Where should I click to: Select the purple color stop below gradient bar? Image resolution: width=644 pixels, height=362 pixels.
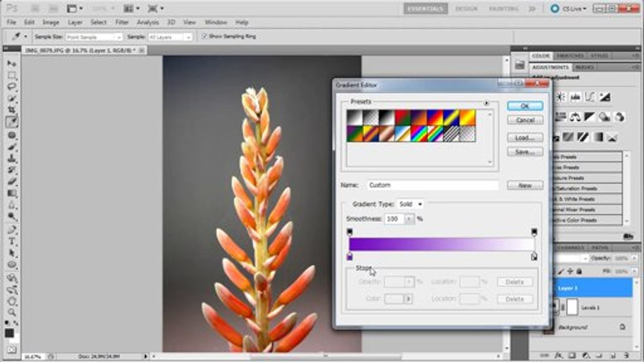coord(350,256)
